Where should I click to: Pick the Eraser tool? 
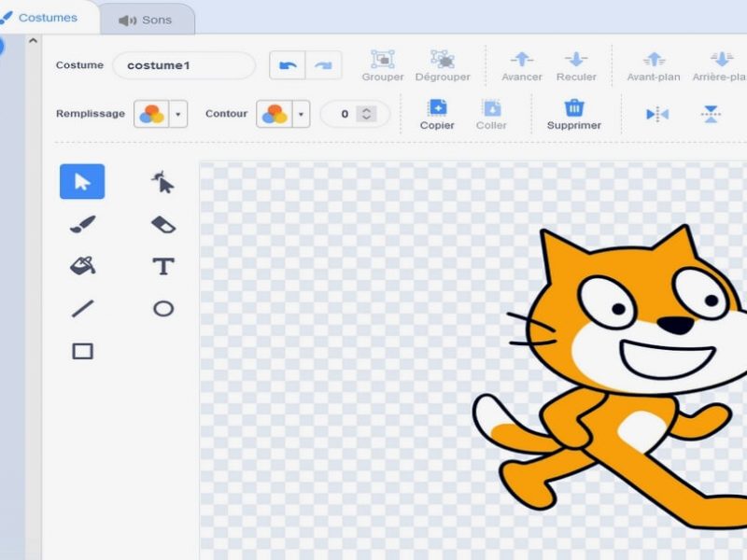coord(163,224)
